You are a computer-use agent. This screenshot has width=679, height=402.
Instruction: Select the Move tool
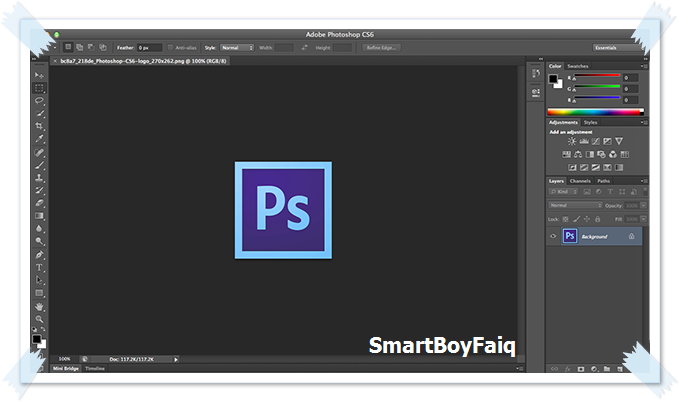(x=39, y=75)
